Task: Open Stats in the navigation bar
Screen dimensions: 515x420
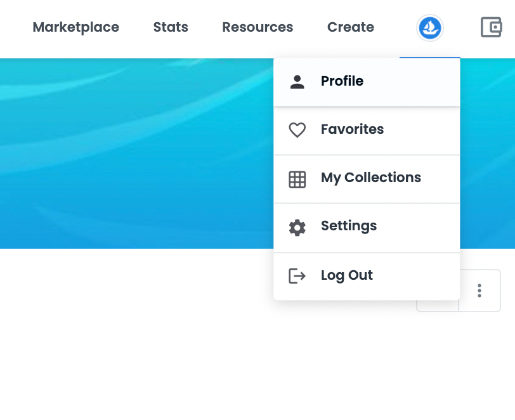Action: (x=171, y=27)
